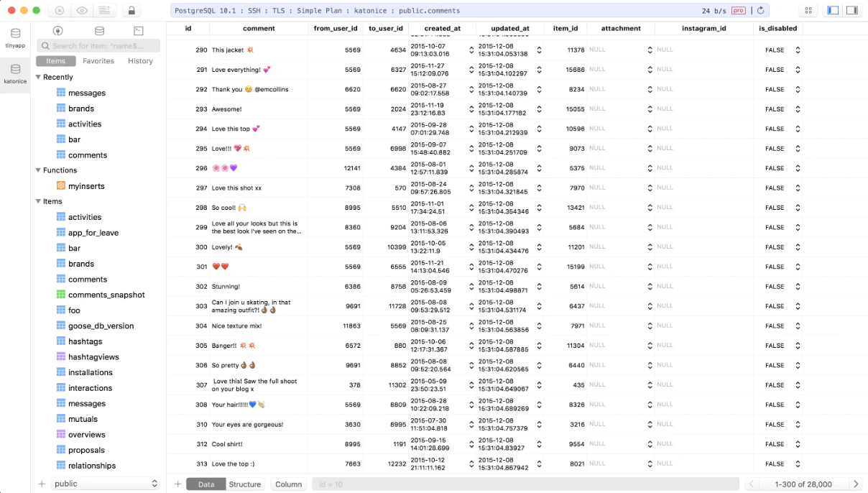Collapse the Recently section

point(39,77)
